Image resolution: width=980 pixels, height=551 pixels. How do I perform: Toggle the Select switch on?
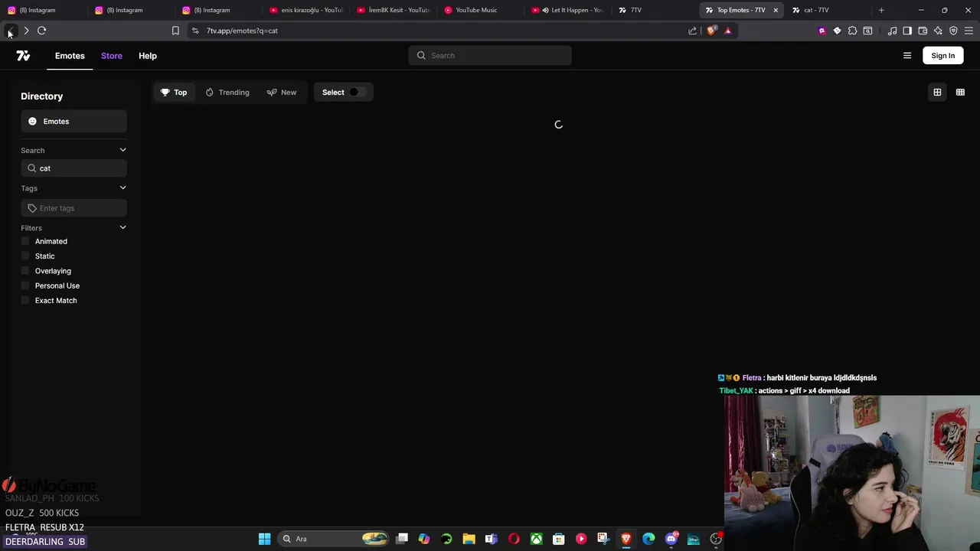pyautogui.click(x=357, y=93)
